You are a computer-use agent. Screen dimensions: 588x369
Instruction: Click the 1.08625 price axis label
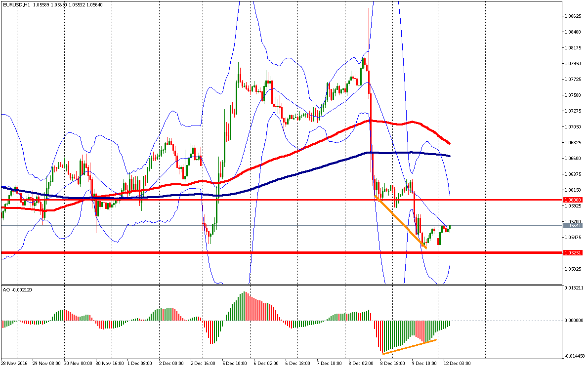[573, 16]
